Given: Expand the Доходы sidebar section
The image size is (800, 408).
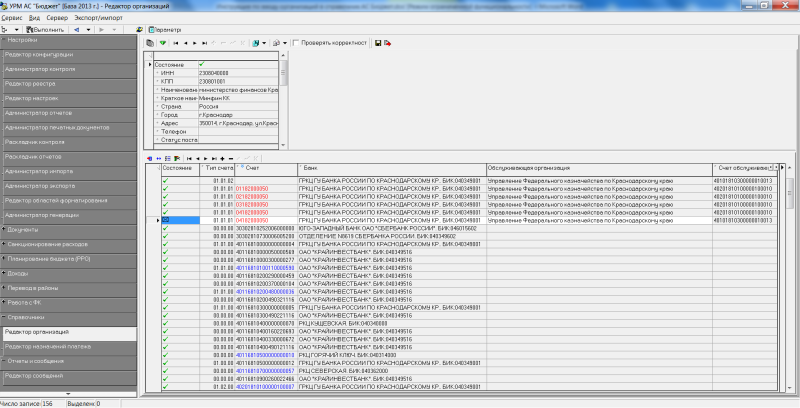Looking at the screenshot, I should tap(68, 274).
